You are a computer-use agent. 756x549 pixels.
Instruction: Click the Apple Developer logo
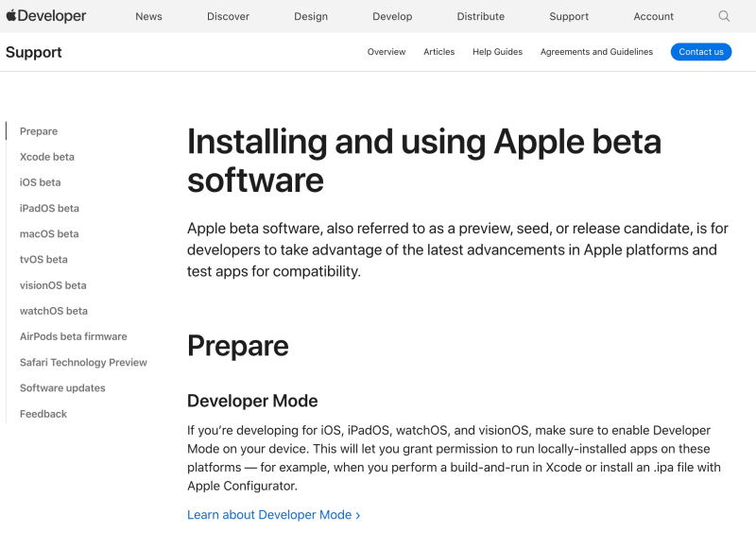coord(46,16)
